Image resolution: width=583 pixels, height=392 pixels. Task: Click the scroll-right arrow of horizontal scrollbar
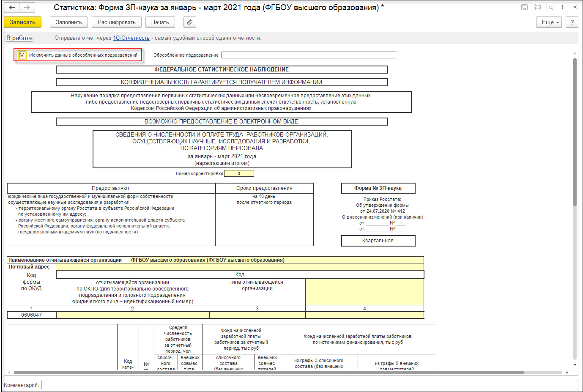pyautogui.click(x=567, y=373)
